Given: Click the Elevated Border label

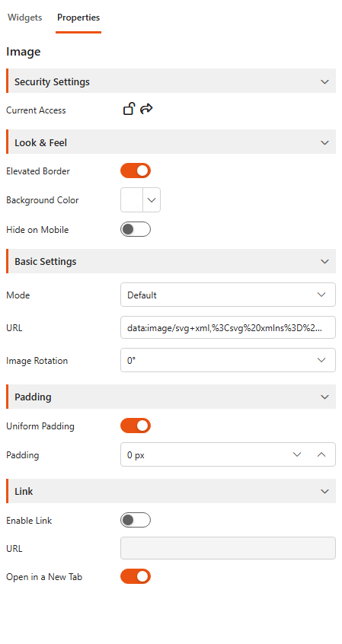Looking at the screenshot, I should pos(38,171).
